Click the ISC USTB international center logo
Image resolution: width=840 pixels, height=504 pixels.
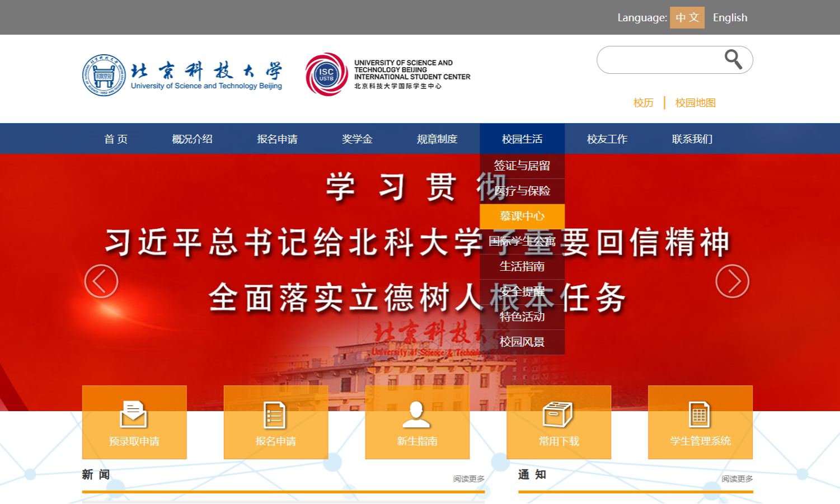tap(327, 74)
